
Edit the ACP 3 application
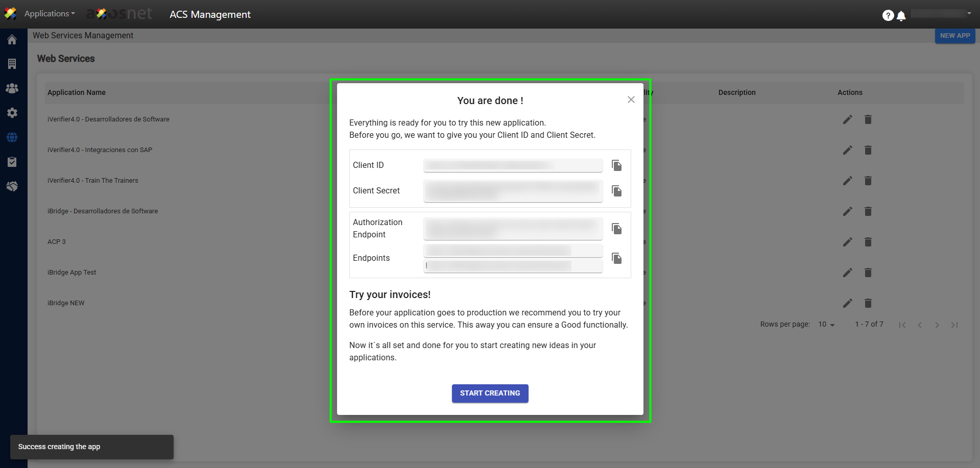point(847,242)
